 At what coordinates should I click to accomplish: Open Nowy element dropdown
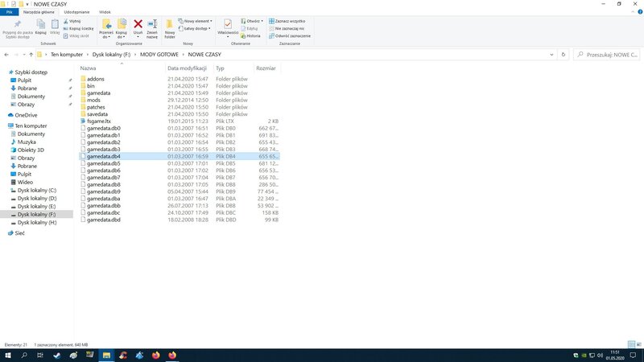coord(195,22)
